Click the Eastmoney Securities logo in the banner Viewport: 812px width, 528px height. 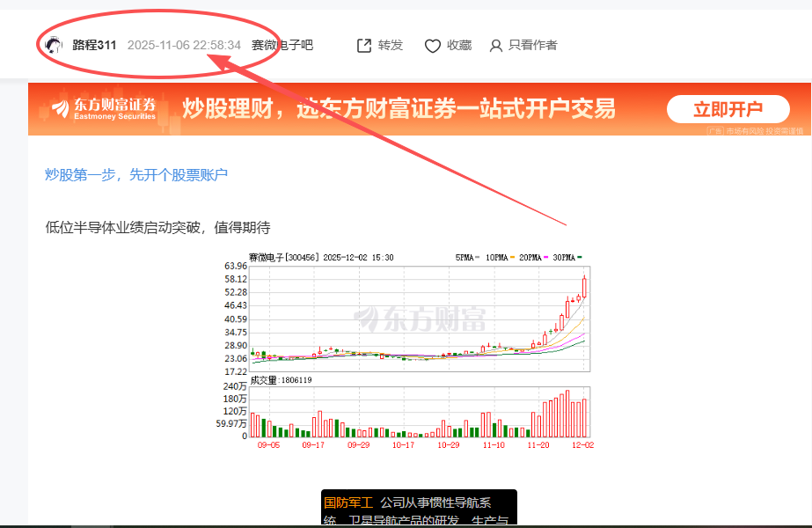point(104,109)
